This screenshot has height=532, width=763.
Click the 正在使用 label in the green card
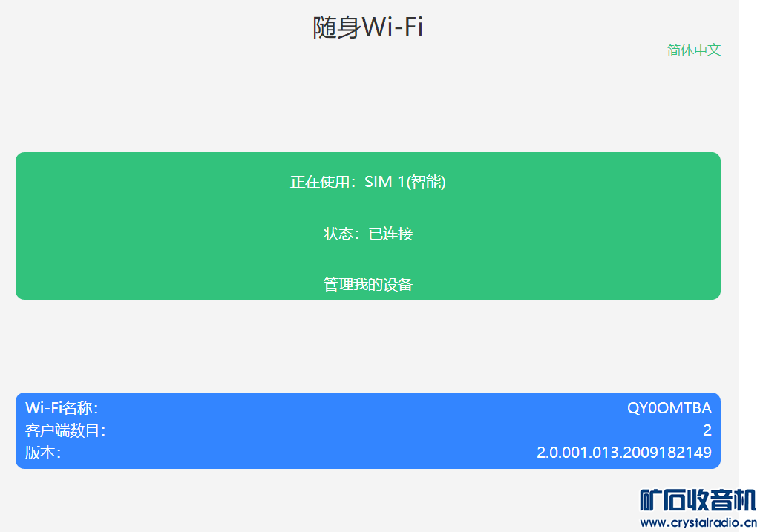pos(322,182)
